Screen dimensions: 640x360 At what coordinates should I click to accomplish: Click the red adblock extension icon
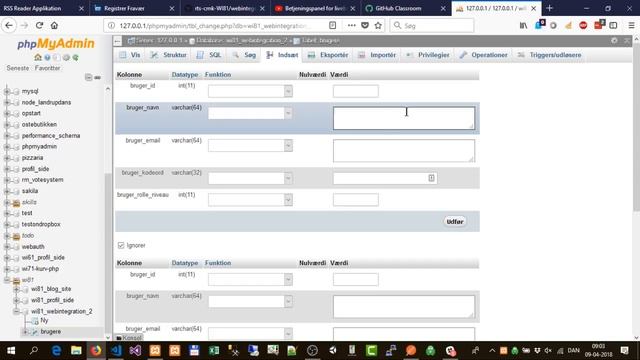[583, 25]
